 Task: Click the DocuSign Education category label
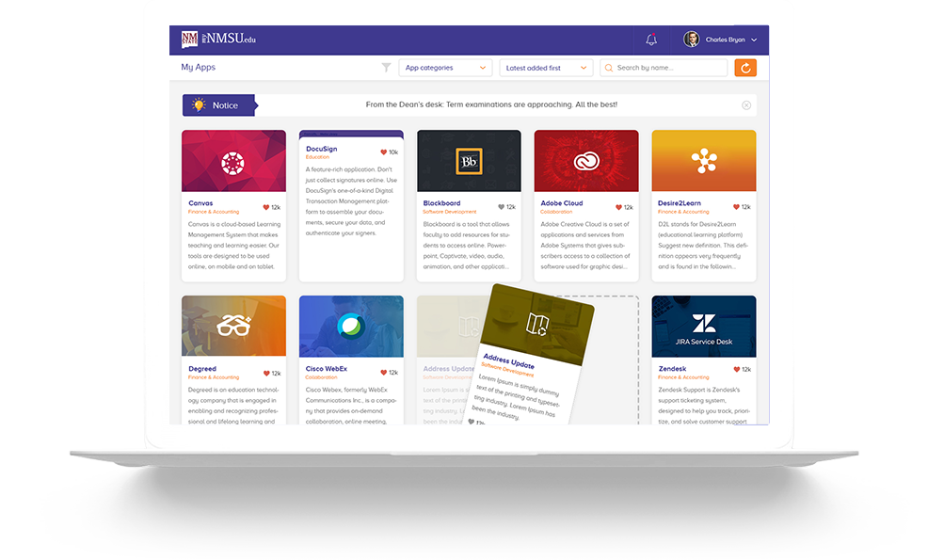point(317,157)
